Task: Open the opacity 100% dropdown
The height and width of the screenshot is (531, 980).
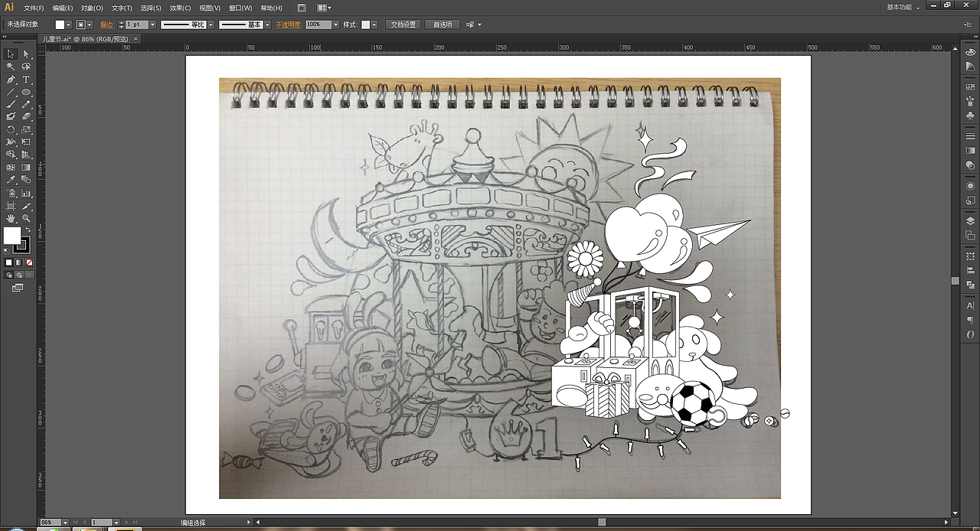Action: click(x=335, y=24)
